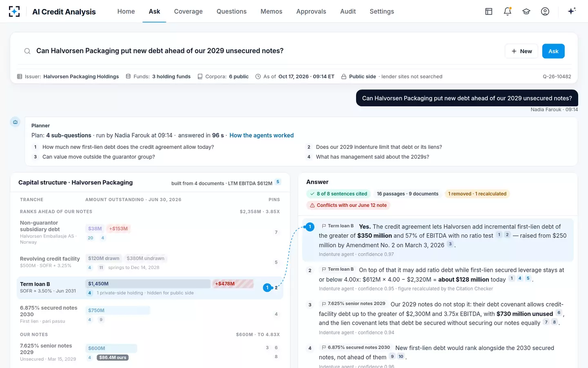Open the How the agents worked link
The width and height of the screenshot is (588, 368).
tap(261, 135)
